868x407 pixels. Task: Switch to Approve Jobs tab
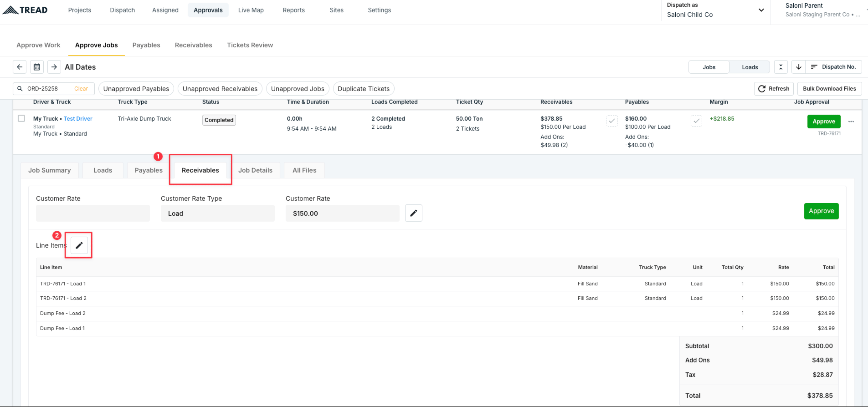coord(96,45)
